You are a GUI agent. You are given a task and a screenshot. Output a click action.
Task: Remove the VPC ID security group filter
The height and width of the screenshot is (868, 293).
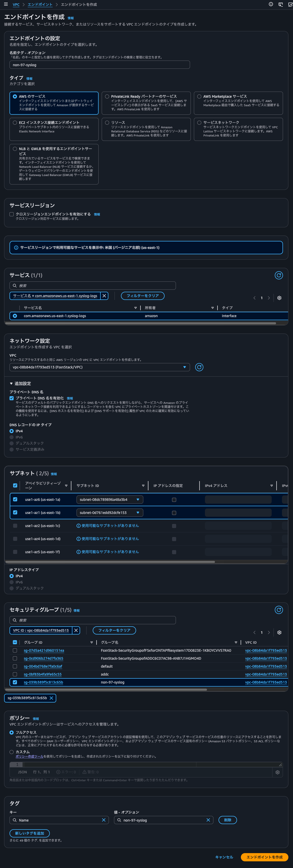(76, 630)
